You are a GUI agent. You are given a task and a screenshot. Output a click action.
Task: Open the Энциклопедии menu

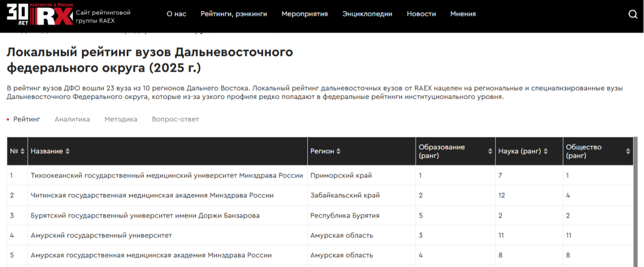367,14
